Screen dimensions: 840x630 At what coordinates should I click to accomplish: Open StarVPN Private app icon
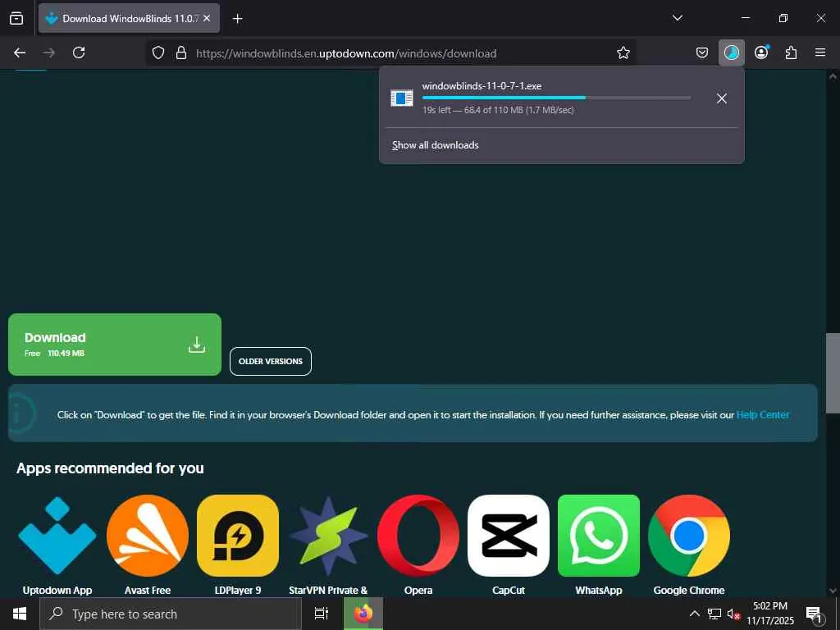tap(328, 535)
